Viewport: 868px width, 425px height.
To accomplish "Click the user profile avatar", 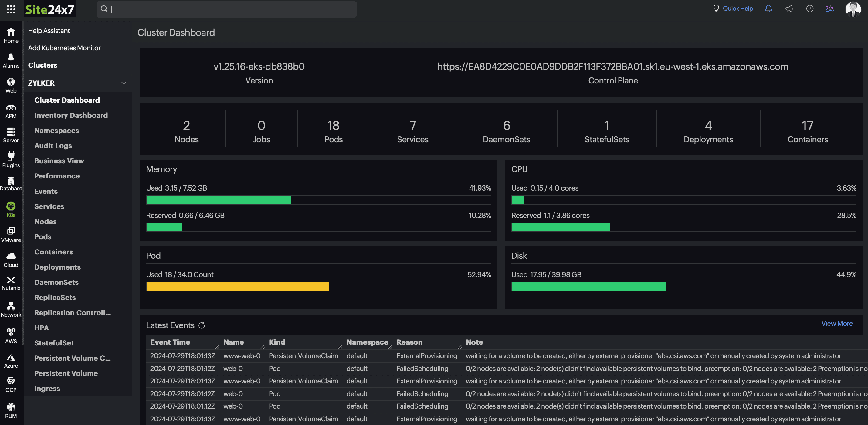I will (853, 9).
